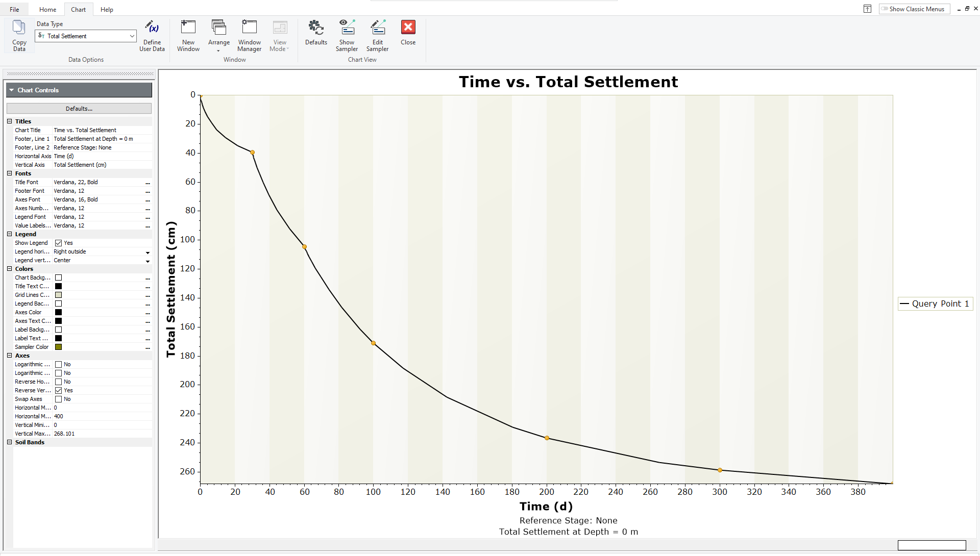Toggle Show Legend off
Screen dimensions: 980x556
(x=59, y=243)
